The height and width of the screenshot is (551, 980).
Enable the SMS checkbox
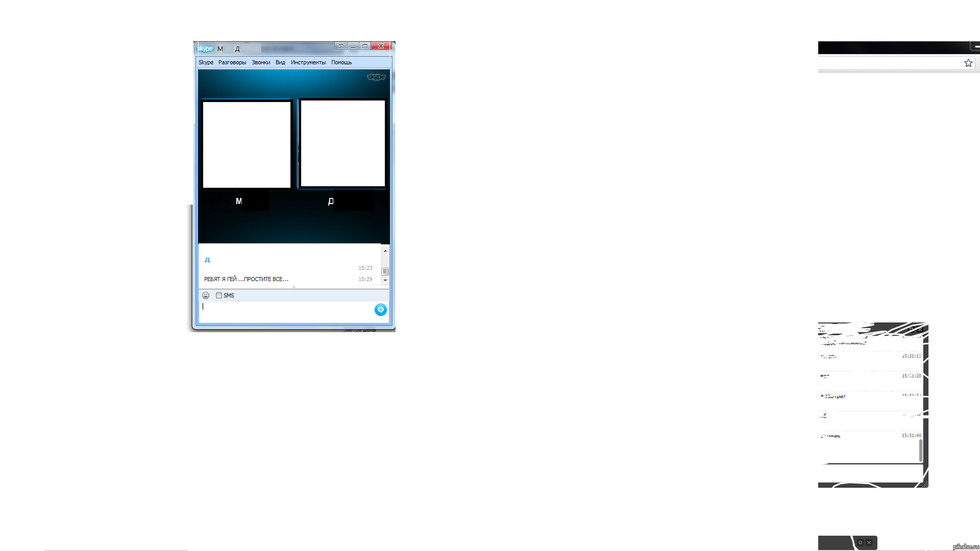click(219, 296)
